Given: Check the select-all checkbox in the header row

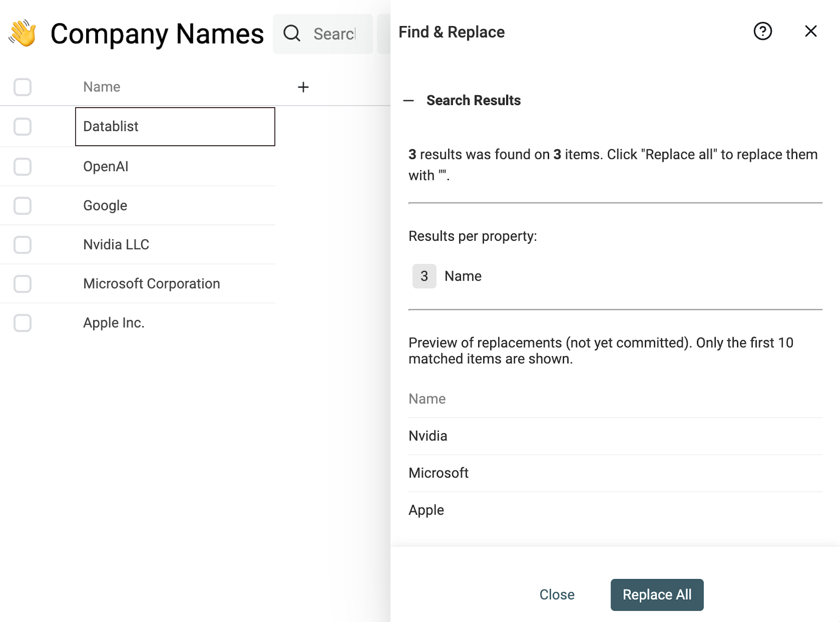Looking at the screenshot, I should (22, 87).
